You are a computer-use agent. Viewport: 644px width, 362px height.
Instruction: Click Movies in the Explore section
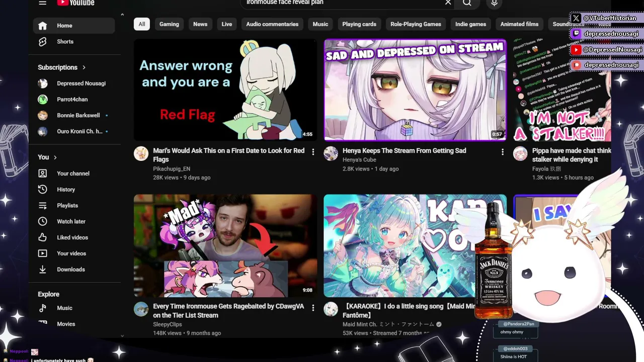[x=66, y=324]
